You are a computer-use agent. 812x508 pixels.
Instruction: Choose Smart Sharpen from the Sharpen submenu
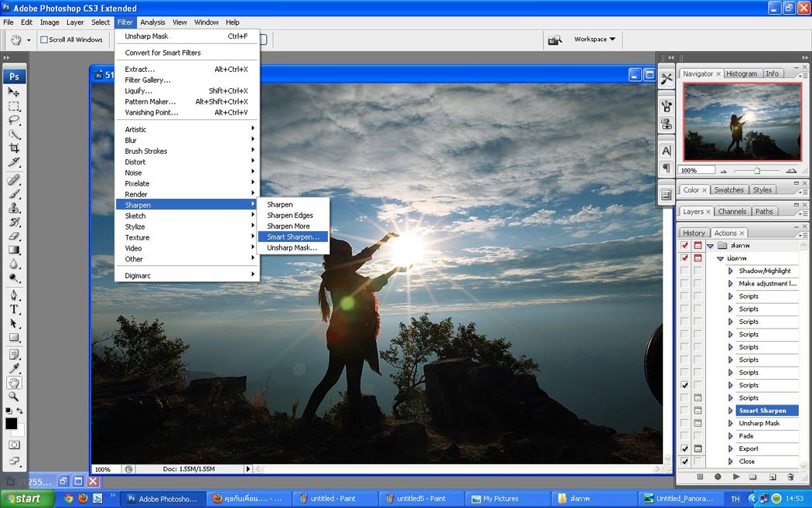(x=293, y=237)
